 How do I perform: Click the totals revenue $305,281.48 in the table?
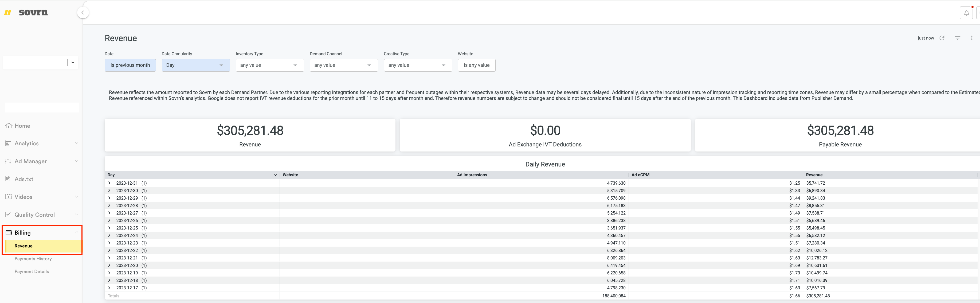point(818,296)
